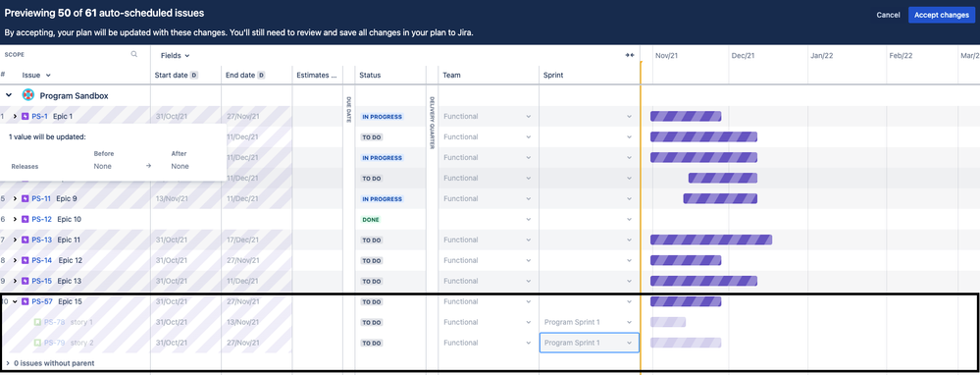Click the scope search magnifier icon
The width and height of the screenshot is (980, 375).
click(134, 54)
